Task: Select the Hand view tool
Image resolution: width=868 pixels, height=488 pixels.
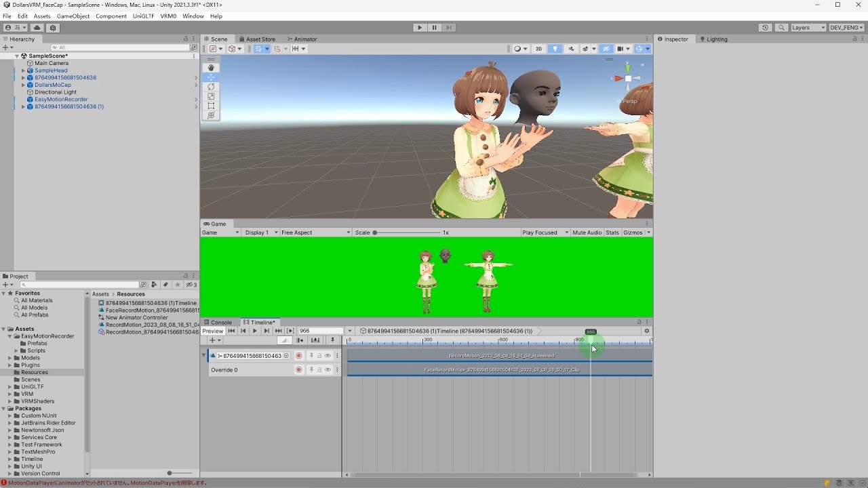Action: tap(211, 68)
